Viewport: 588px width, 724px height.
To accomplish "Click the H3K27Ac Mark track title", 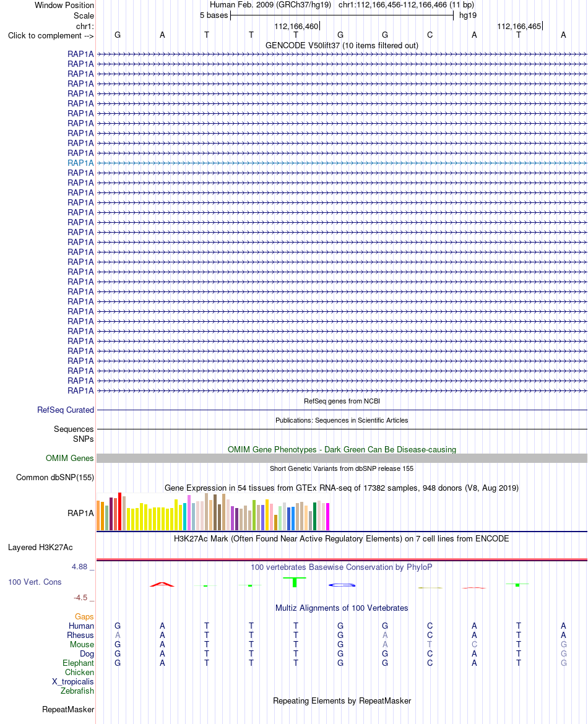I will pyautogui.click(x=342, y=539).
